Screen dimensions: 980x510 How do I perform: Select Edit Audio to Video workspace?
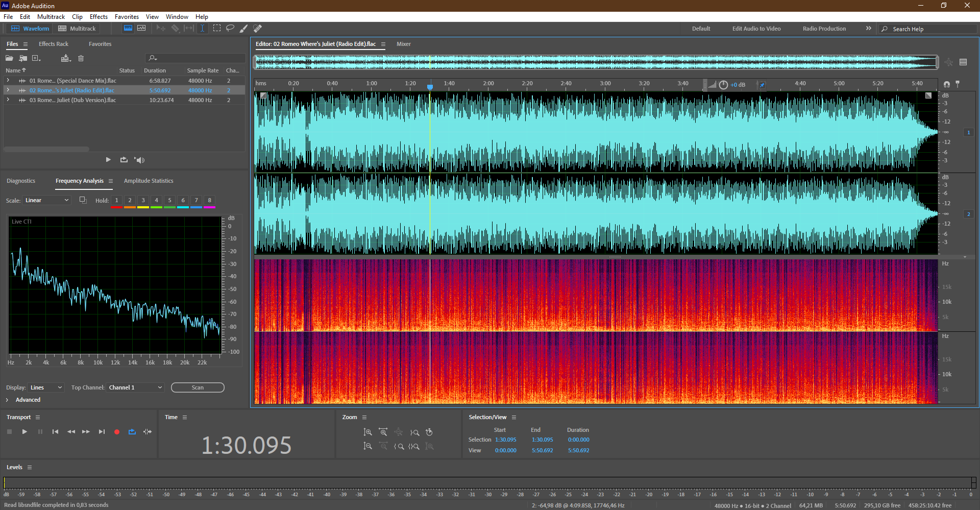(756, 29)
